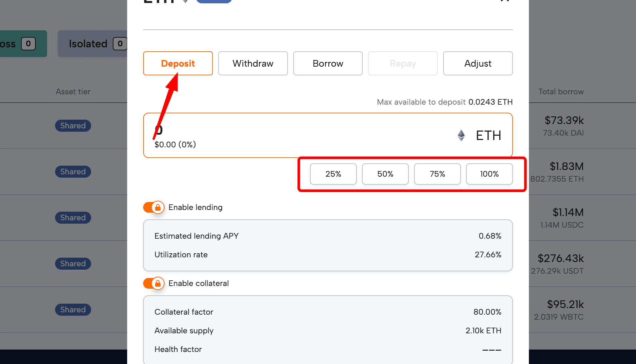Choose the 50% amount button
The width and height of the screenshot is (636, 364).
click(385, 174)
